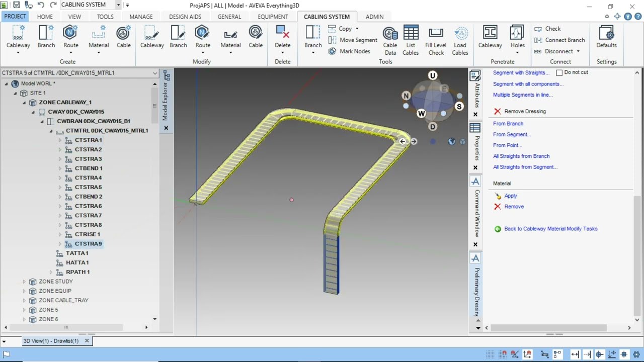Click Modify Branch icon in Modify group
644x362 pixels.
[178, 33]
